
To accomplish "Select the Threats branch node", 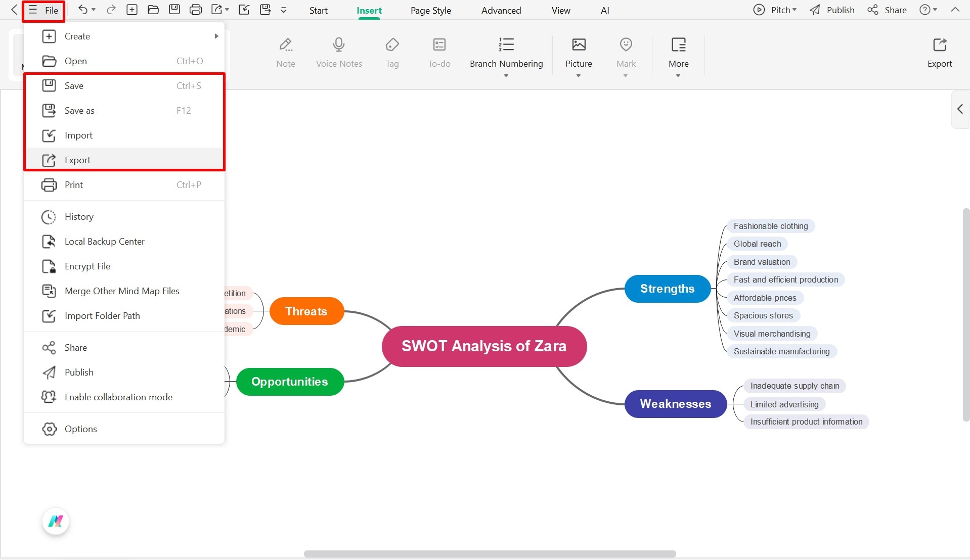I will [306, 311].
